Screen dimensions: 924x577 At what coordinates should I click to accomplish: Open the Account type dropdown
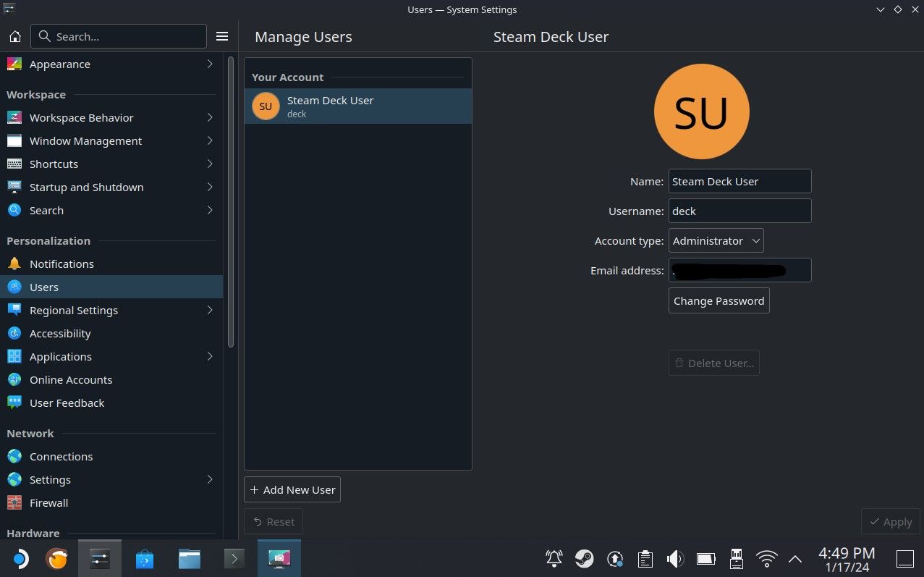coord(715,240)
